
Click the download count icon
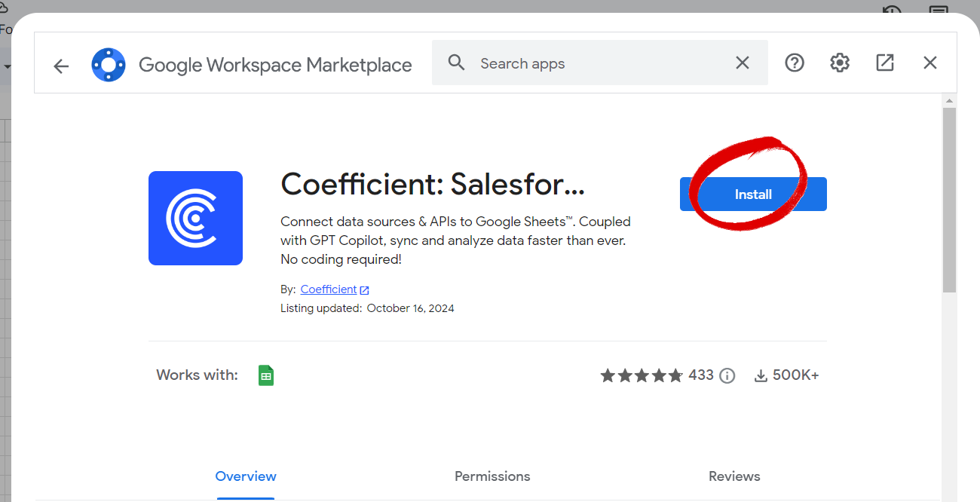click(x=761, y=375)
